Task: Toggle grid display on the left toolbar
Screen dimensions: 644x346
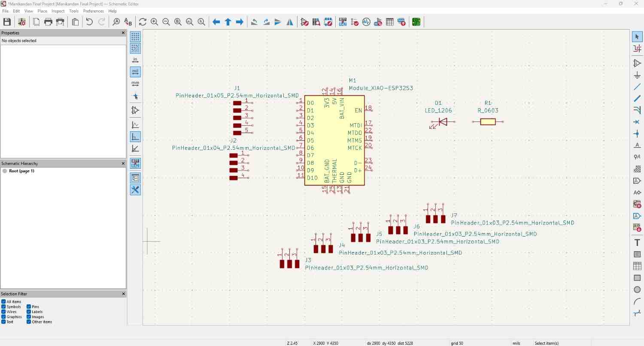Action: click(135, 36)
